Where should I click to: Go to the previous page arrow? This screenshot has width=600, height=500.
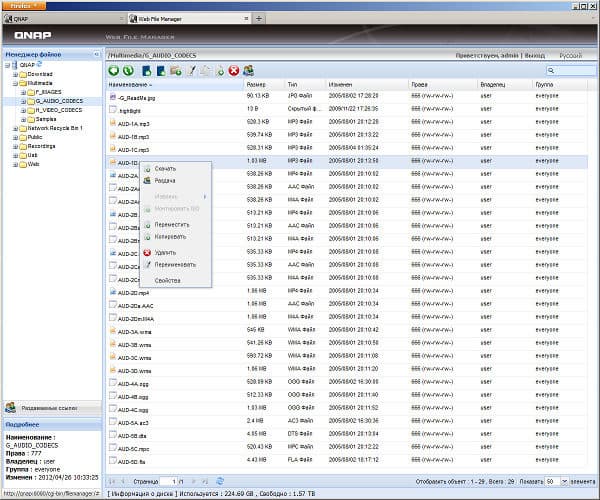click(123, 481)
